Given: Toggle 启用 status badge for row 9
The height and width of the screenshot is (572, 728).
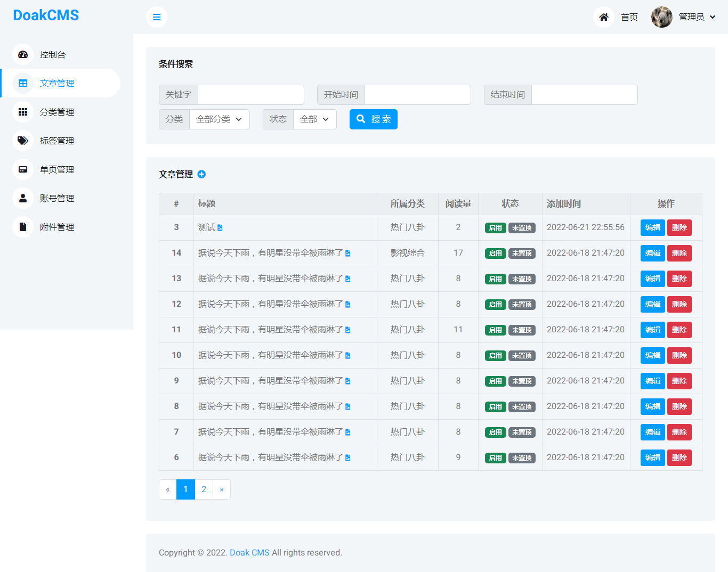Looking at the screenshot, I should tap(496, 381).
